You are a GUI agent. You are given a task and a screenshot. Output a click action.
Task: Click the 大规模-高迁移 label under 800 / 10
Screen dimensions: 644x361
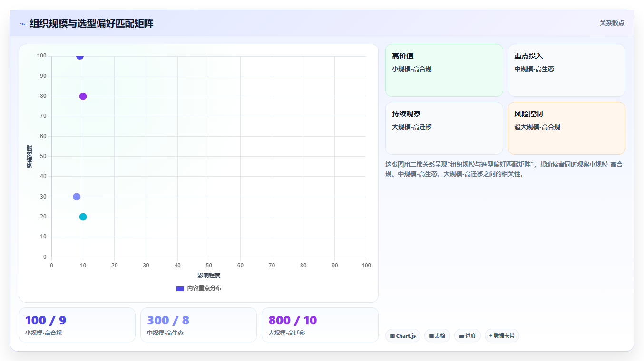click(x=287, y=333)
